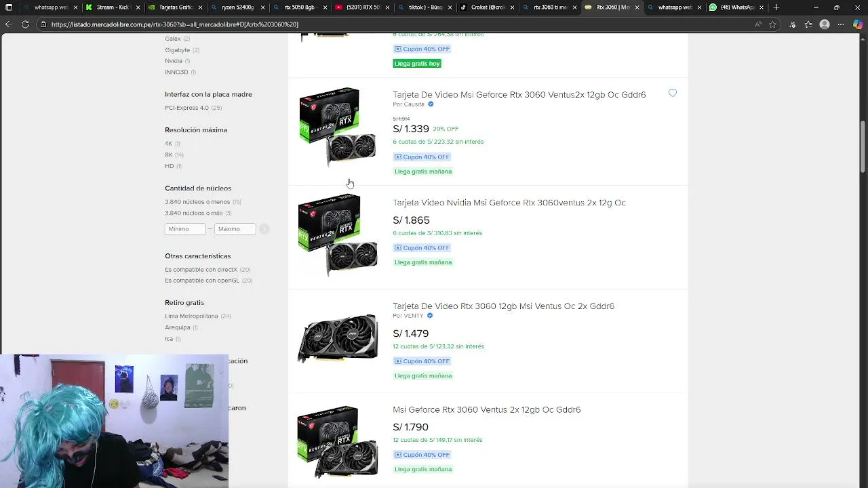The height and width of the screenshot is (488, 868).
Task: Switch to the 'rtx 3060 ti' search tab
Action: point(549,7)
